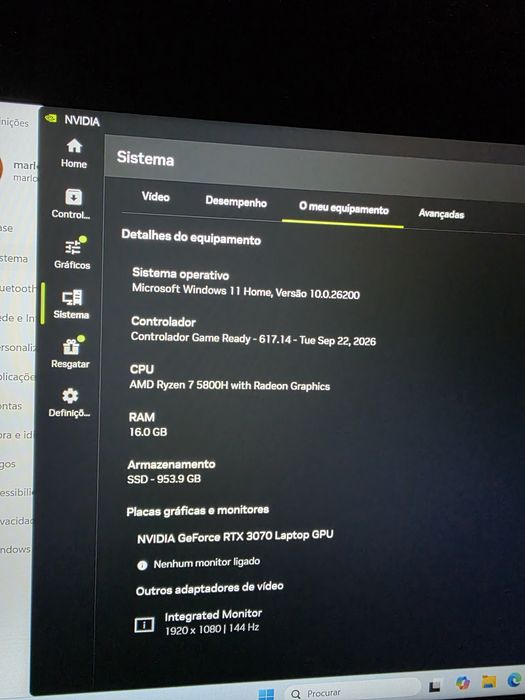The width and height of the screenshot is (525, 700).
Task: Open File Explorer from the taskbar
Action: click(x=489, y=682)
